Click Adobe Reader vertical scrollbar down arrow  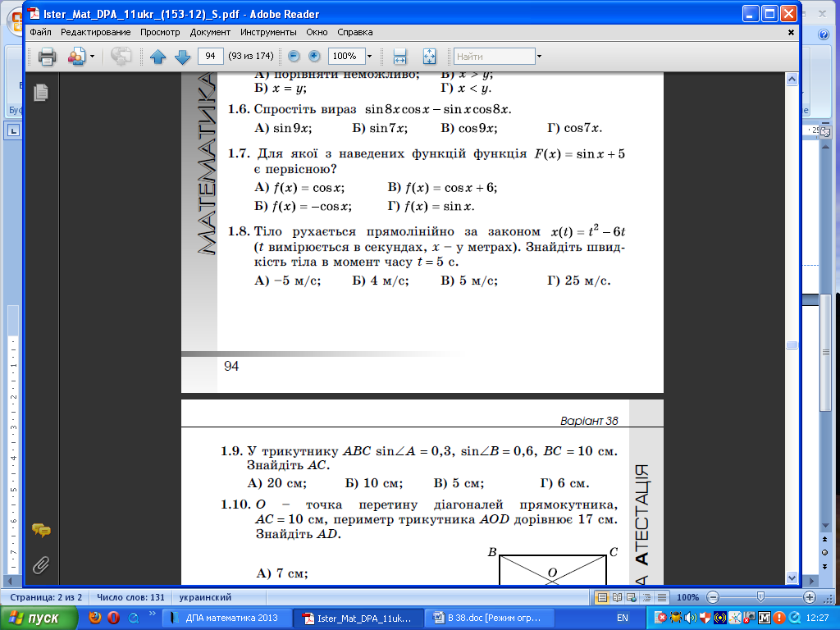(x=792, y=577)
